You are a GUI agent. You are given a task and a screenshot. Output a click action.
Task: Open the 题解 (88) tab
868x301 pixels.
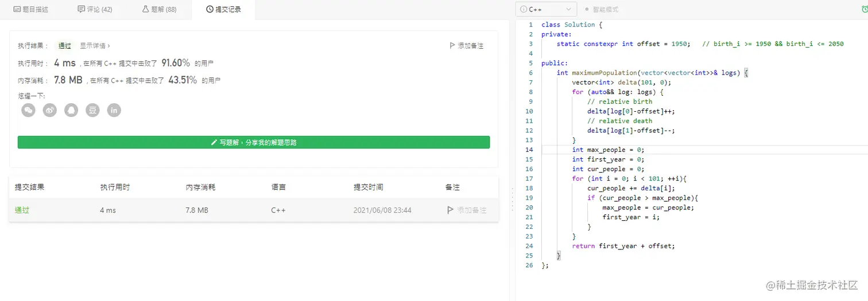pyautogui.click(x=159, y=10)
